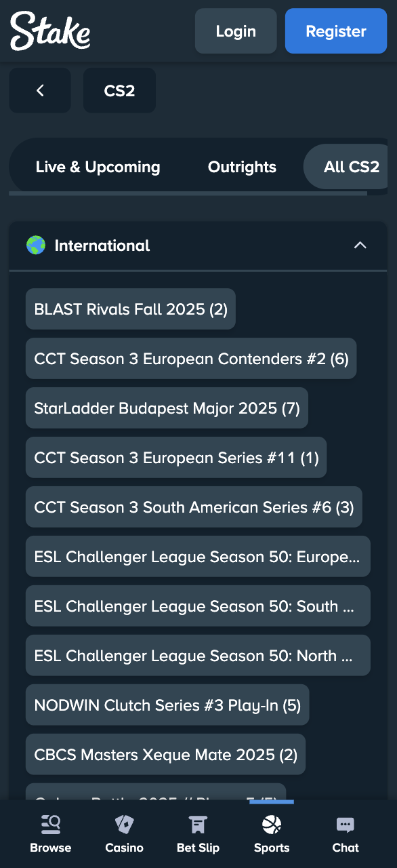397x868 pixels.
Task: Click the Stake logo
Action: 49,30
